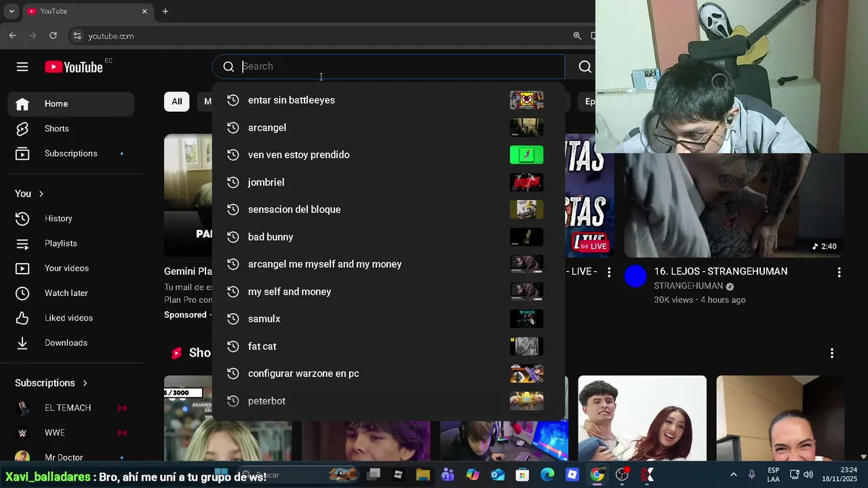
Task: Reload the youtube.com page
Action: click(53, 36)
